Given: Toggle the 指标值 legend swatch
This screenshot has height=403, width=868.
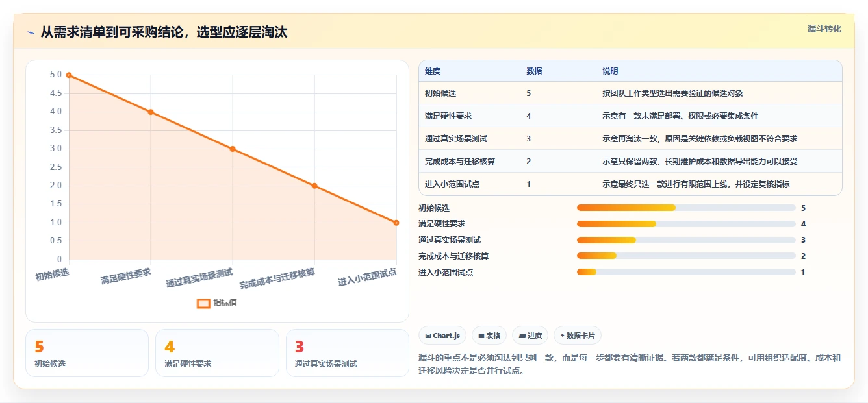Looking at the screenshot, I should 203,303.
